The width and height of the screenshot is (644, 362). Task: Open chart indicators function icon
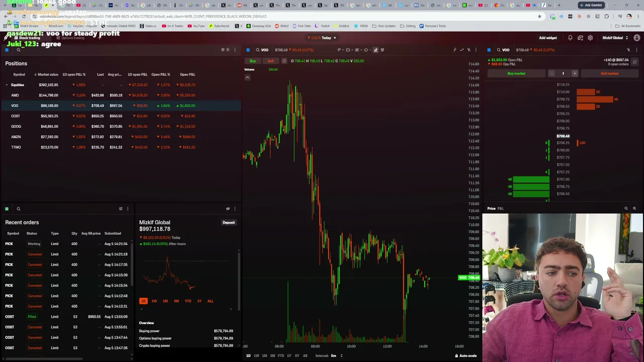click(454, 50)
